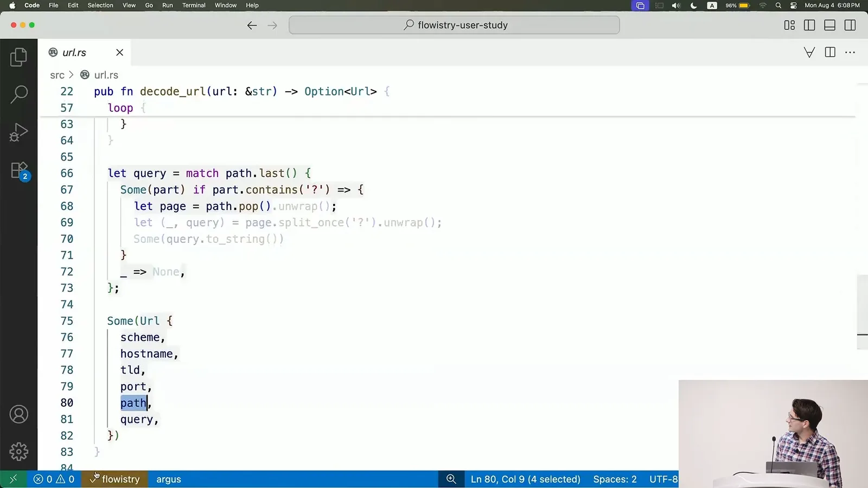Open the Accounts menu icon
This screenshot has width=868, height=488.
coord(18,414)
